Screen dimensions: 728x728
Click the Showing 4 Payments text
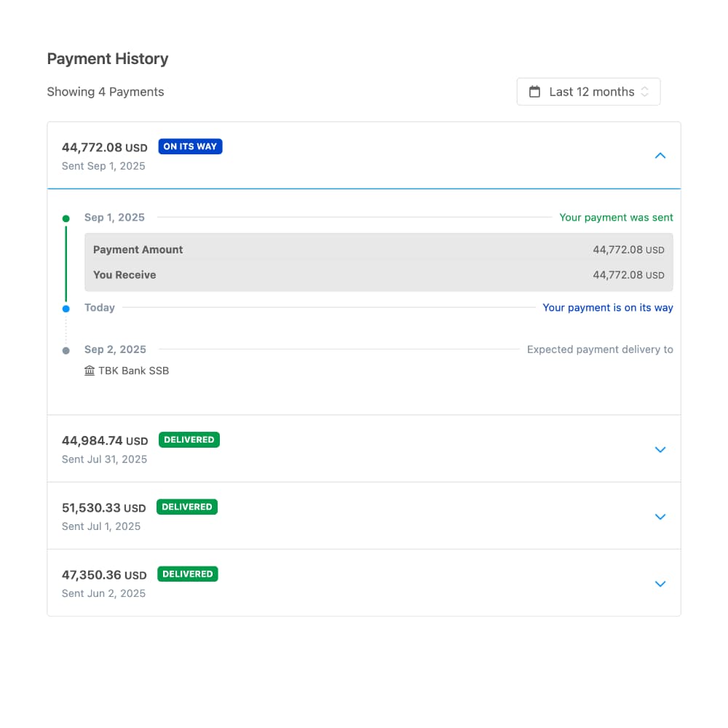point(106,92)
